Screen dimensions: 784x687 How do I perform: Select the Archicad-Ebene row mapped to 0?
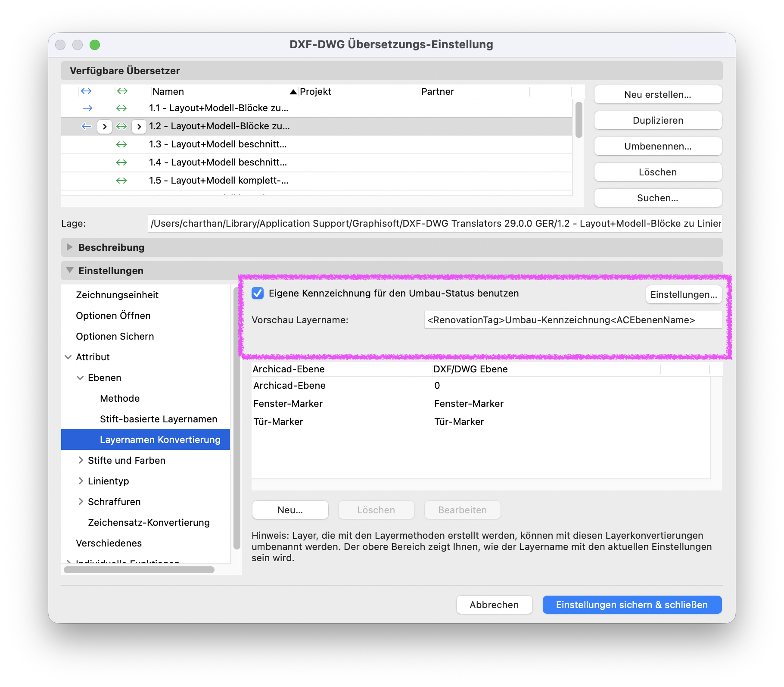pyautogui.click(x=480, y=386)
